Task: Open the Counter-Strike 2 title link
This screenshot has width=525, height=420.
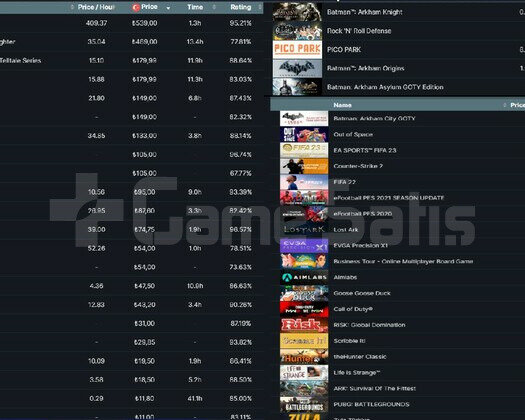Action: [358, 166]
